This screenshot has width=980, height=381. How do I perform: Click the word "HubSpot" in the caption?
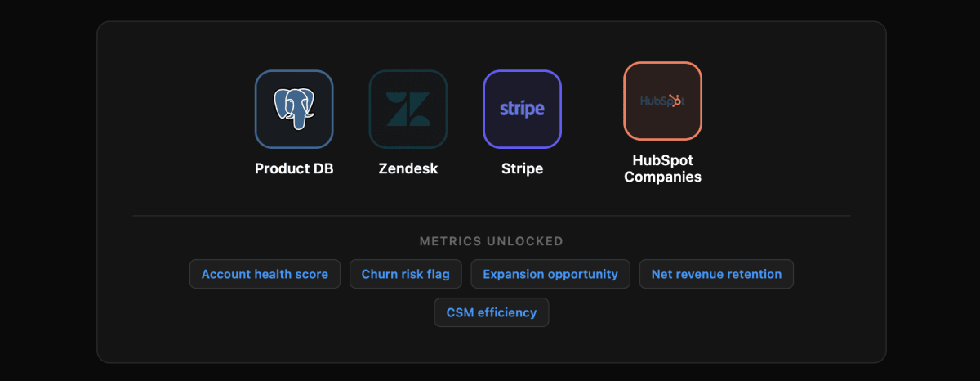tap(663, 160)
